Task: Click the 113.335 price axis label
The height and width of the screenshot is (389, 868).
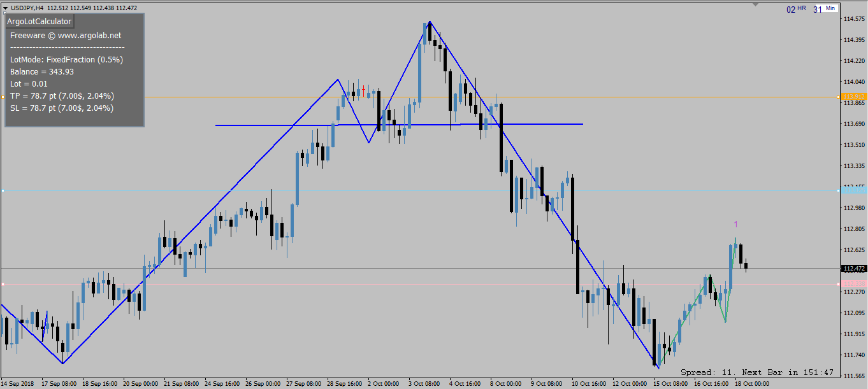Action: coord(854,166)
